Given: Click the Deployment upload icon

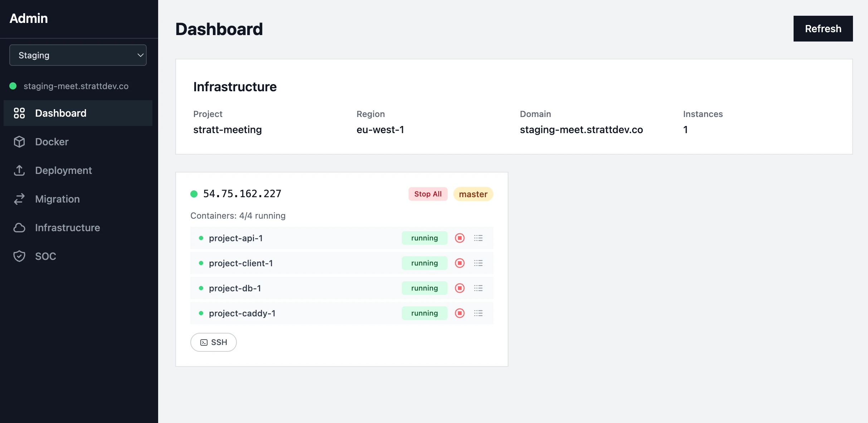Looking at the screenshot, I should [20, 170].
